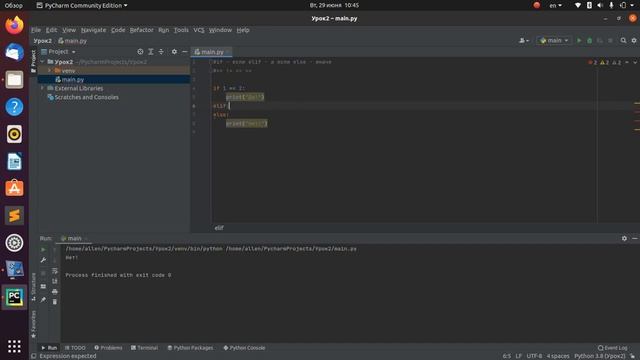Toggle read-only lock icon in status bar
Image resolution: width=640 pixels, height=360 pixels.
pyautogui.click(x=632, y=356)
